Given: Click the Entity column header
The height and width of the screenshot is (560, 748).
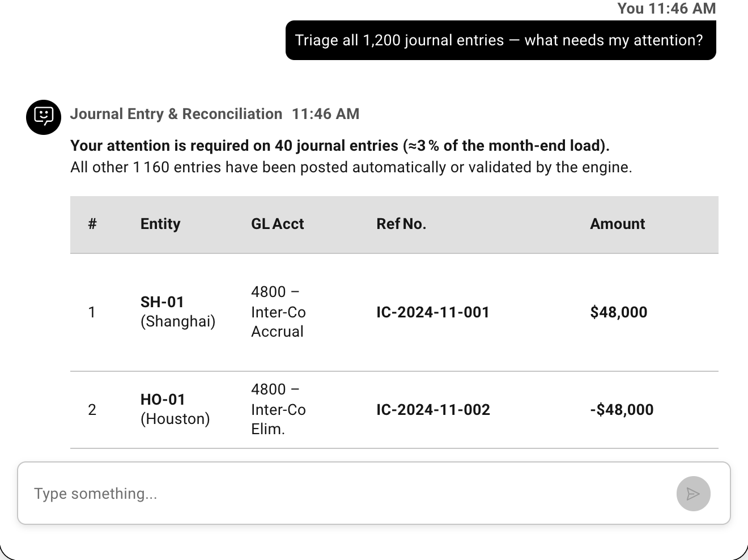Looking at the screenshot, I should (160, 224).
